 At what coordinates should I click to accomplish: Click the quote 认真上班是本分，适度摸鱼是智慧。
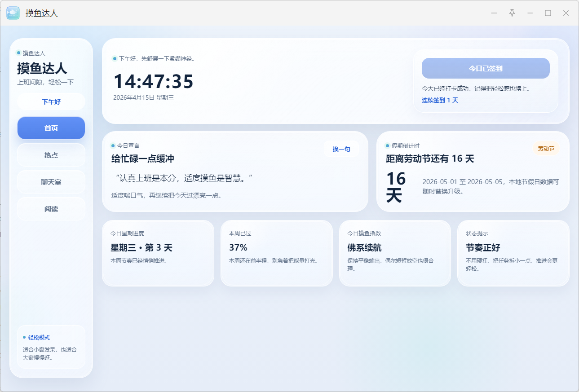185,178
